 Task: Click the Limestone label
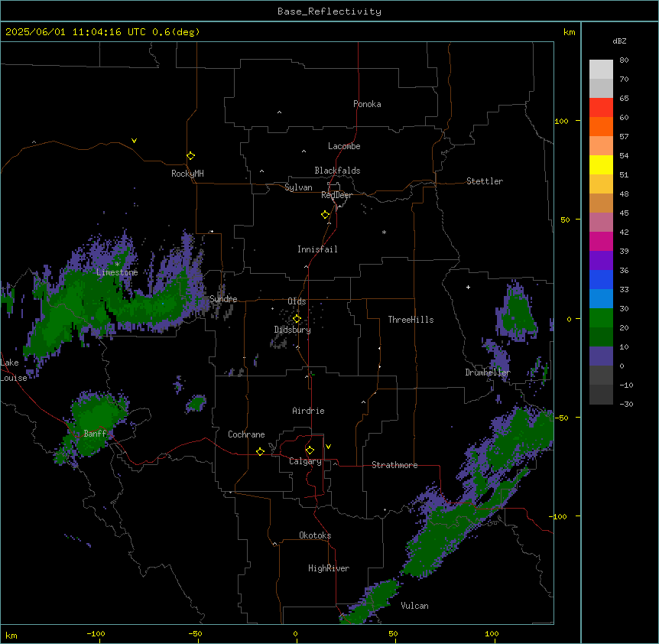(x=117, y=272)
